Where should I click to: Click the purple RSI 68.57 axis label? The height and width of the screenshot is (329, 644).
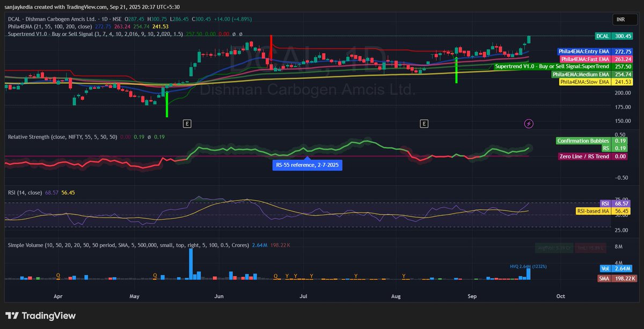(615, 203)
